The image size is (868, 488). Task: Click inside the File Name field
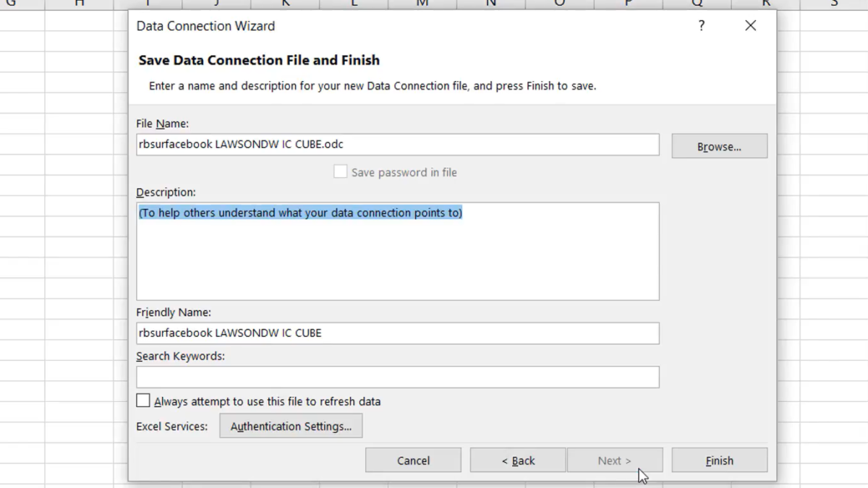click(398, 145)
